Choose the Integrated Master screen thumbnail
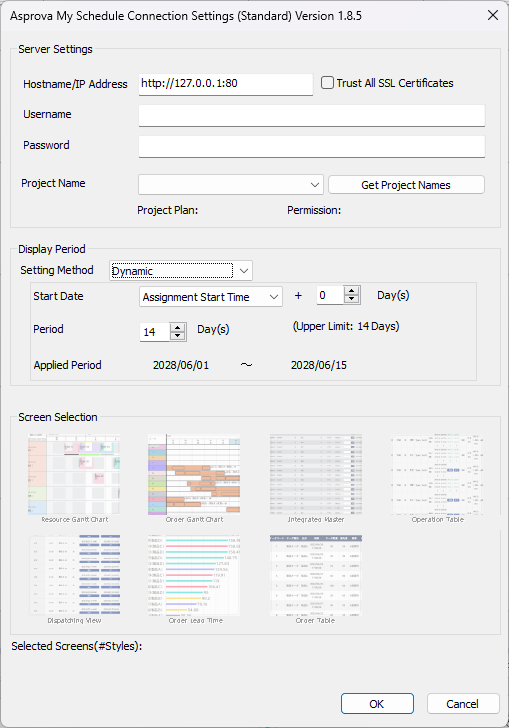This screenshot has height=728, width=509. pyautogui.click(x=316, y=475)
